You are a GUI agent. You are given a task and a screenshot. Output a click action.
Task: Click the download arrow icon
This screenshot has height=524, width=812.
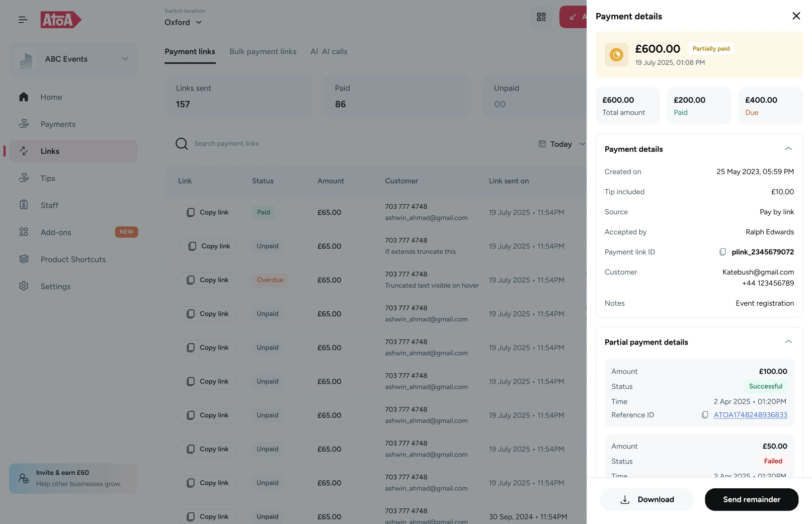625,499
